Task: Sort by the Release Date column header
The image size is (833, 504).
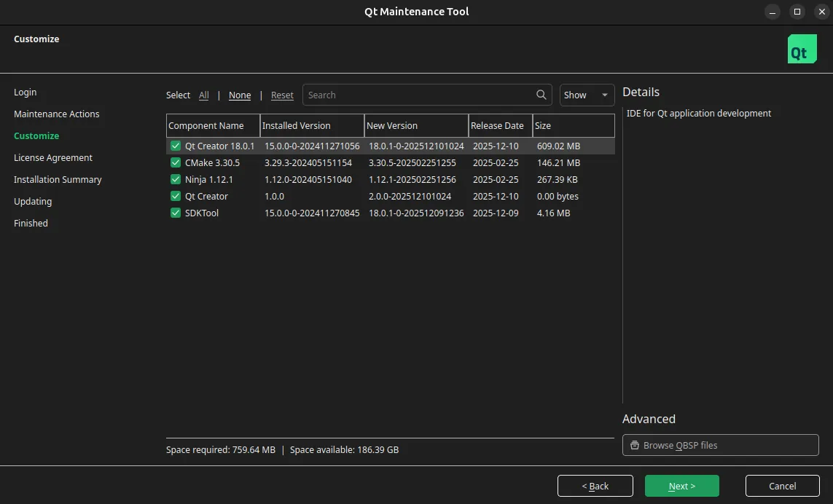Action: pyautogui.click(x=496, y=125)
